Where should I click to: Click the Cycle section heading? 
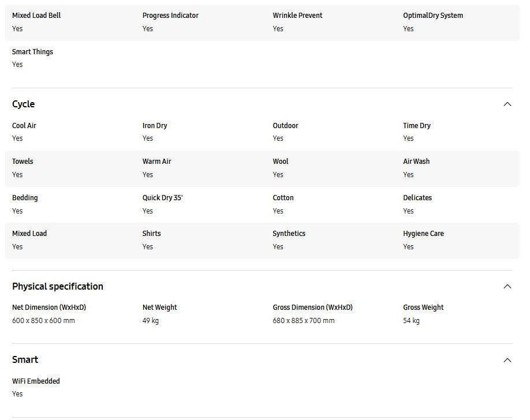pos(24,104)
